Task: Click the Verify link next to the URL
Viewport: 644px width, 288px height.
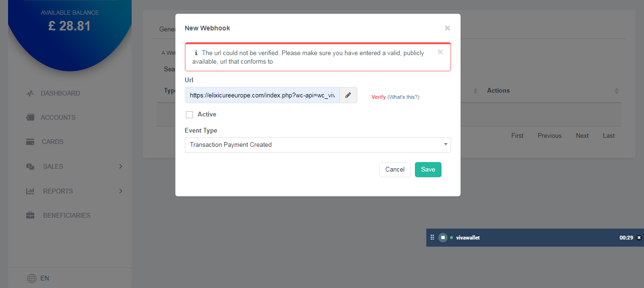Action: coord(378,96)
